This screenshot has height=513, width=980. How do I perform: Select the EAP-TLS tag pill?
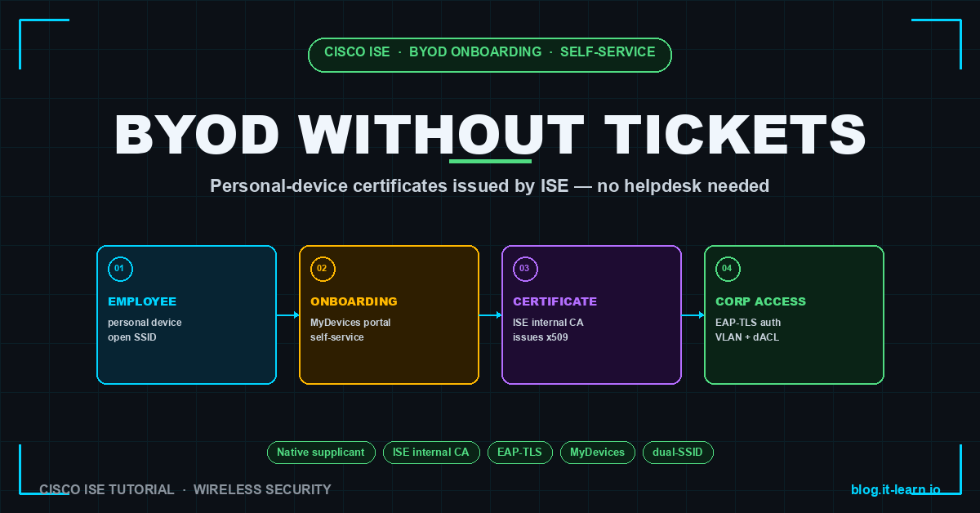[520, 453]
